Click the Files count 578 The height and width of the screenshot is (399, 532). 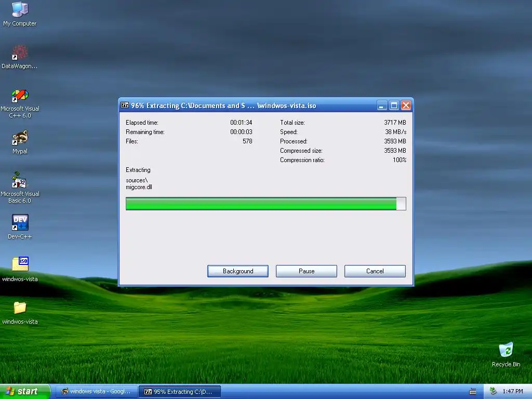pos(247,141)
